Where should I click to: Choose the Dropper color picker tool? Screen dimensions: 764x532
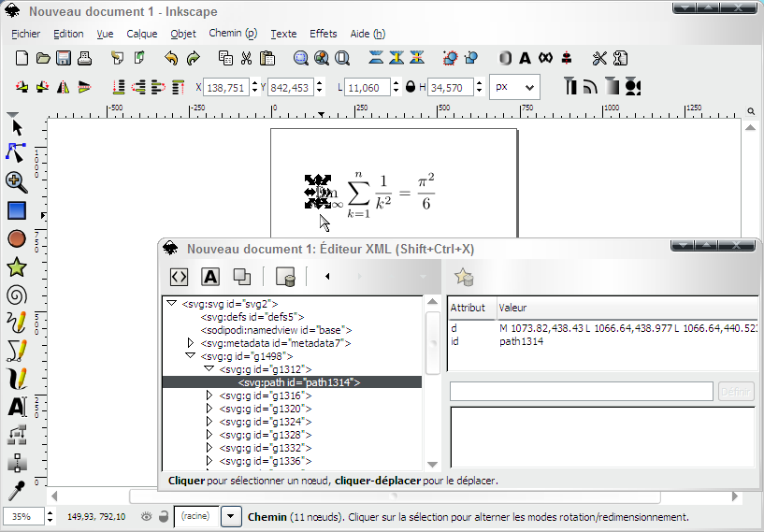[17, 491]
